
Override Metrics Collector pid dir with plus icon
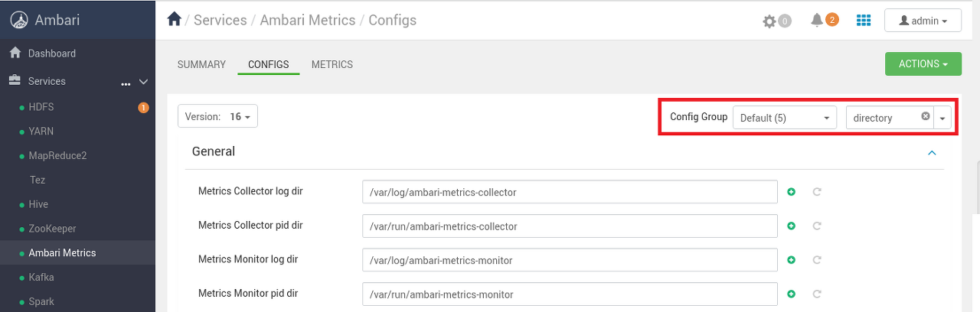click(792, 226)
